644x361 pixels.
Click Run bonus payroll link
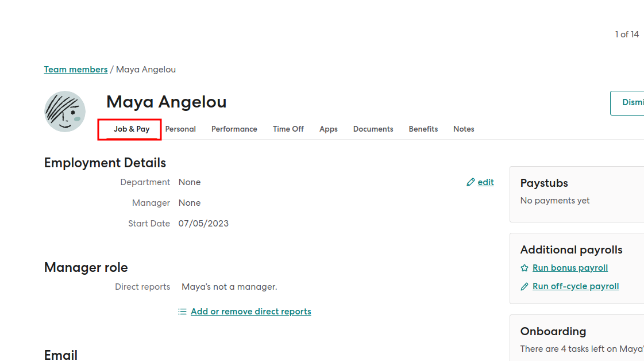coord(570,268)
